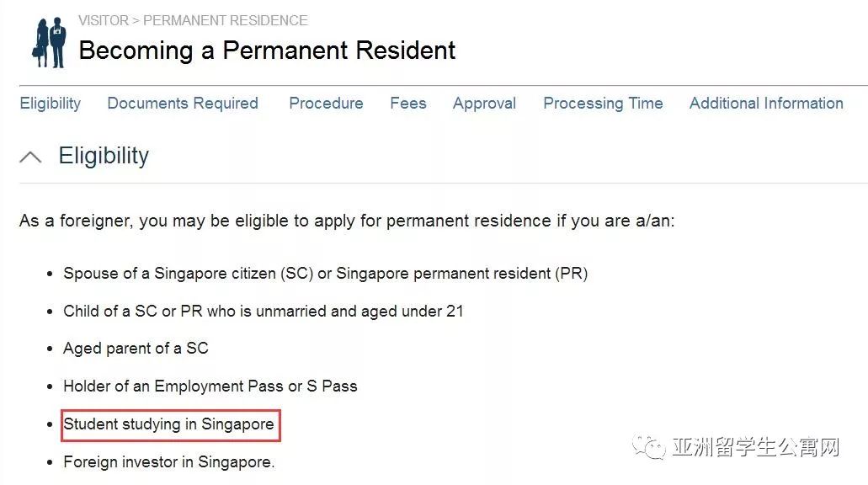Click the visitor people icon in header

click(50, 42)
